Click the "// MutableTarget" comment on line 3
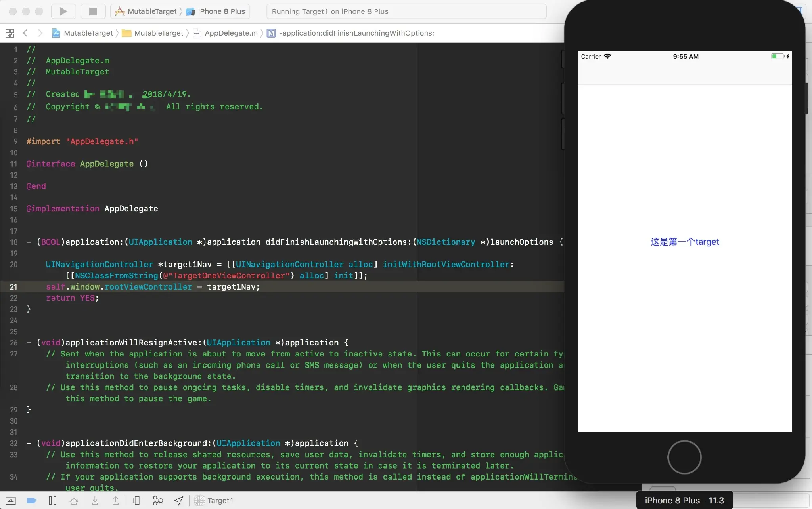Viewport: 812px width, 509px height. tap(68, 72)
